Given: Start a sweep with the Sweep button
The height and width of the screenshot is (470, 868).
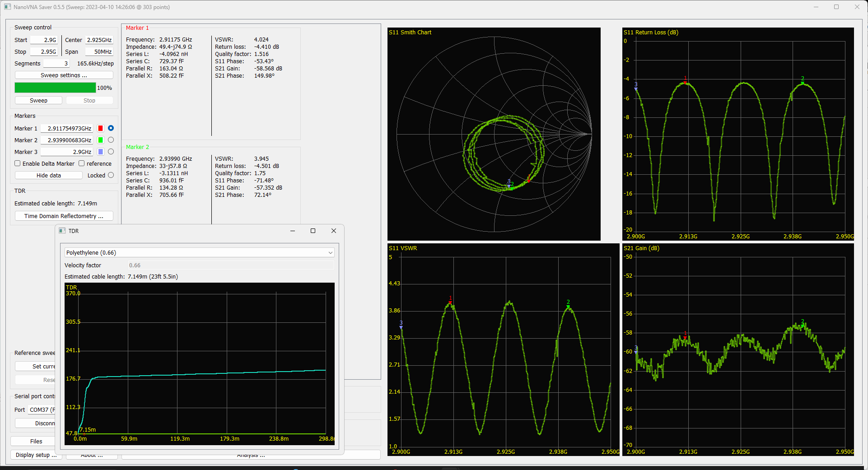Looking at the screenshot, I should point(38,100).
